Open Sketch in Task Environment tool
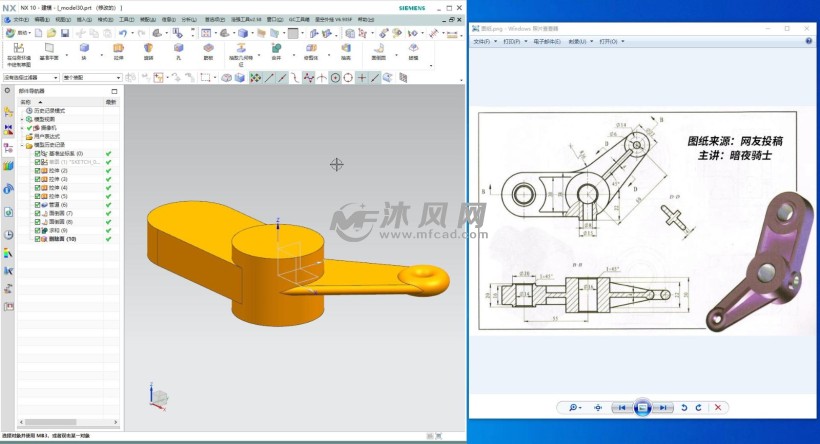 click(x=19, y=55)
